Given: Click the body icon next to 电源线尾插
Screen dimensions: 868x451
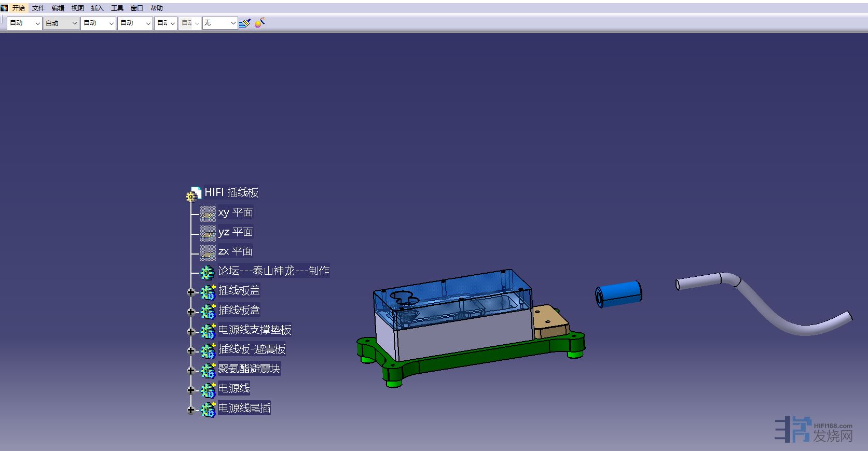Looking at the screenshot, I should 208,410.
